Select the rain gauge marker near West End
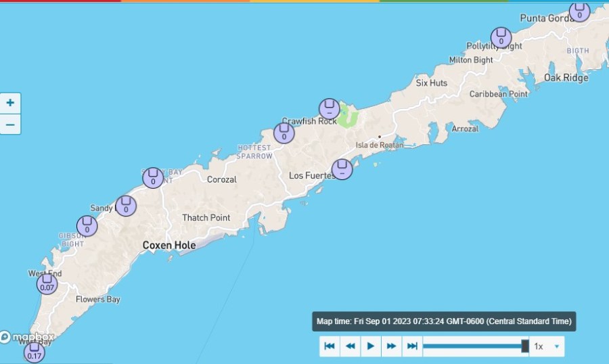 click(47, 284)
